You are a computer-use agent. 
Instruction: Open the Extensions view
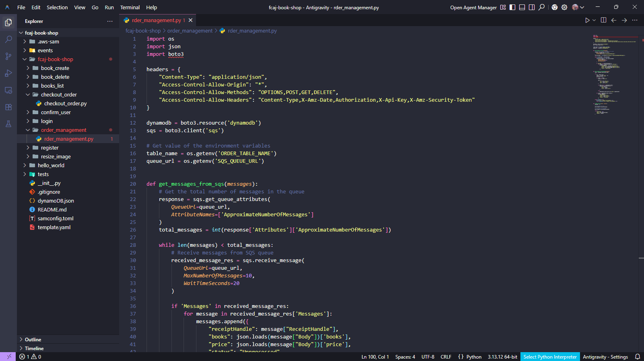8,107
